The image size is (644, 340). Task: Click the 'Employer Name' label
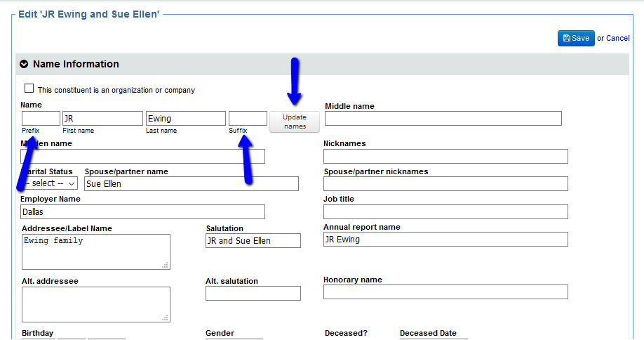[x=51, y=199]
